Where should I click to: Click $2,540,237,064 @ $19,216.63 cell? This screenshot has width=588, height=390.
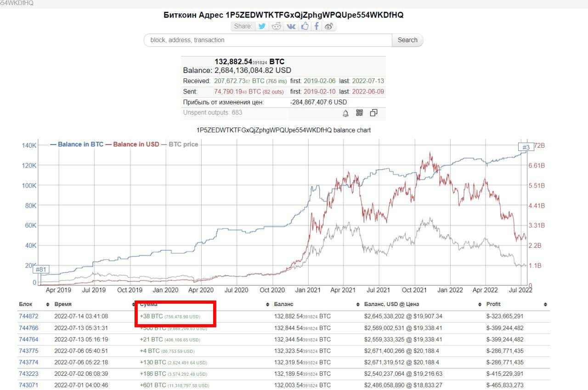tap(403, 374)
